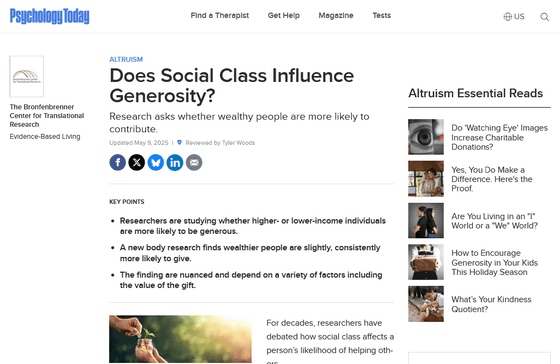560x364 pixels.
Task: Click Bronfenbrenner Center logo thumbnail
Action: [27, 76]
